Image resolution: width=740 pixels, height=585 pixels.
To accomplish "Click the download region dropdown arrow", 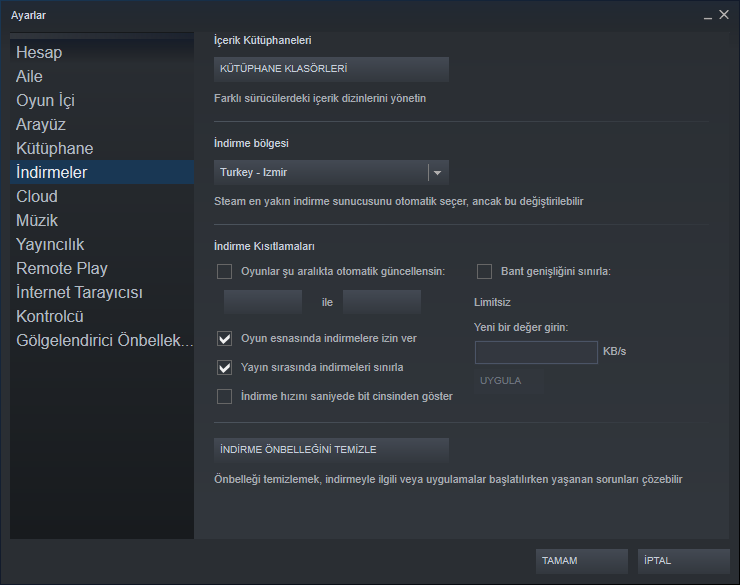I will coord(437,173).
